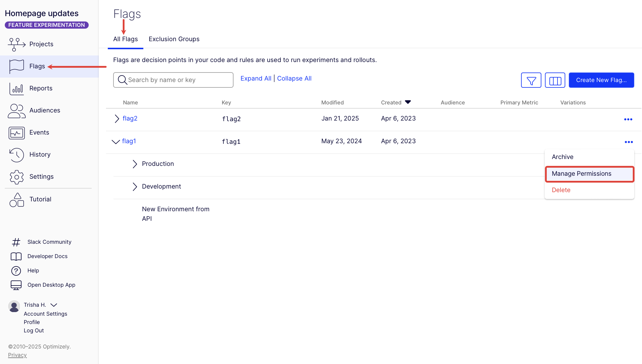The height and width of the screenshot is (364, 642).
Task: Expand the flag2 row chevron
Action: [x=117, y=119]
